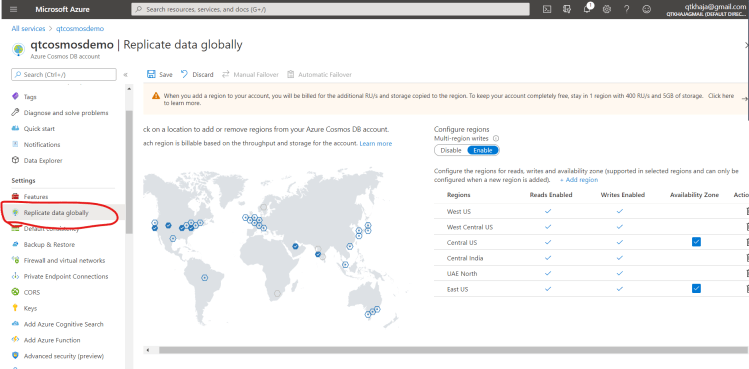The height and width of the screenshot is (369, 749).
Task: Click the + Add region link
Action: coord(579,180)
